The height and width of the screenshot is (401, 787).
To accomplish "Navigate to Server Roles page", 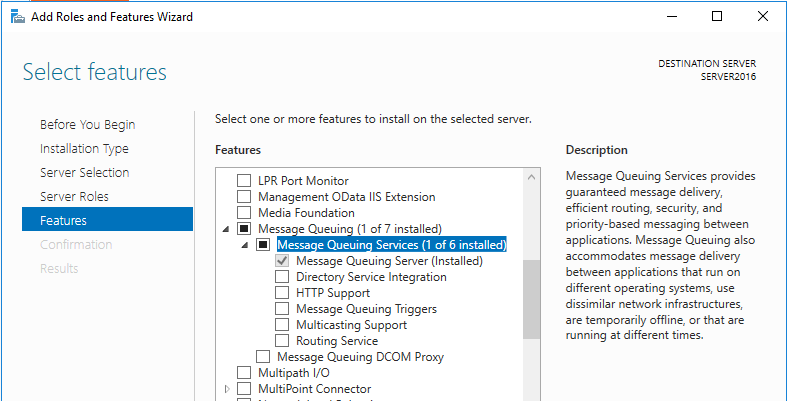I will 74,197.
